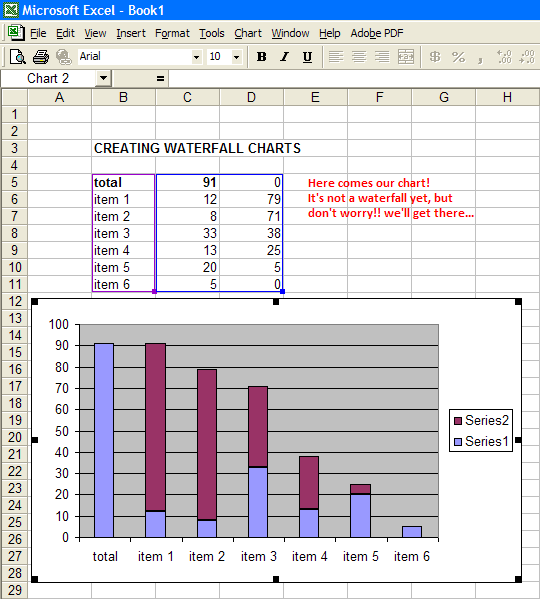Image resolution: width=540 pixels, height=599 pixels.
Task: Open the Format menu
Action: click(x=172, y=33)
